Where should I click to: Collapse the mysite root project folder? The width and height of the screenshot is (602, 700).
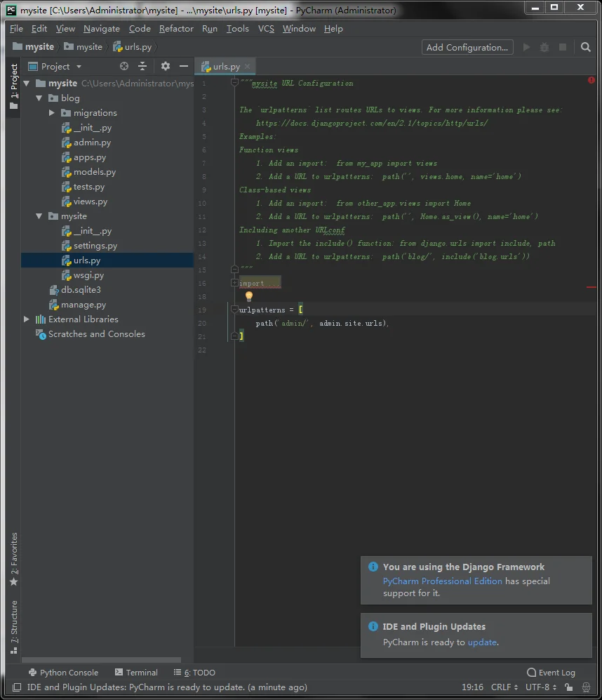click(27, 84)
